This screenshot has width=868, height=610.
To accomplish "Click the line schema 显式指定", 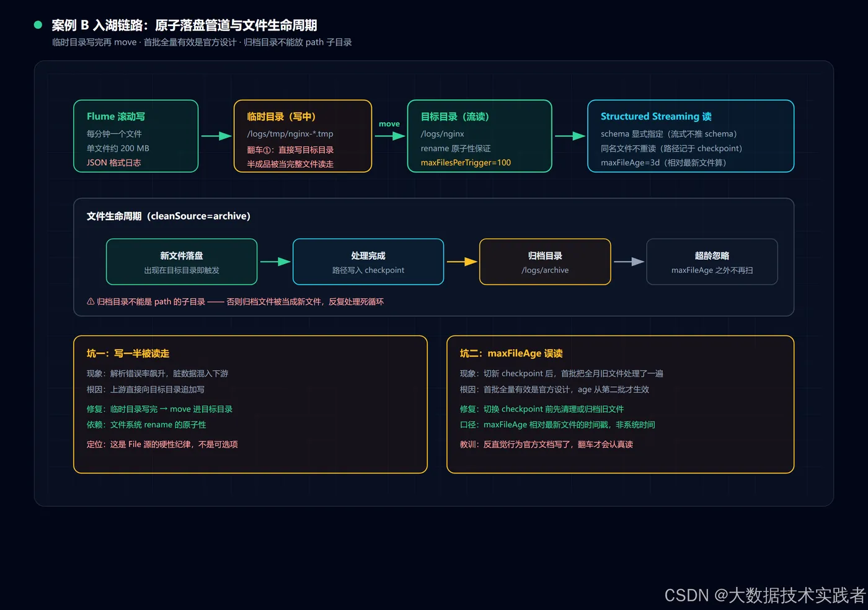I will [669, 134].
